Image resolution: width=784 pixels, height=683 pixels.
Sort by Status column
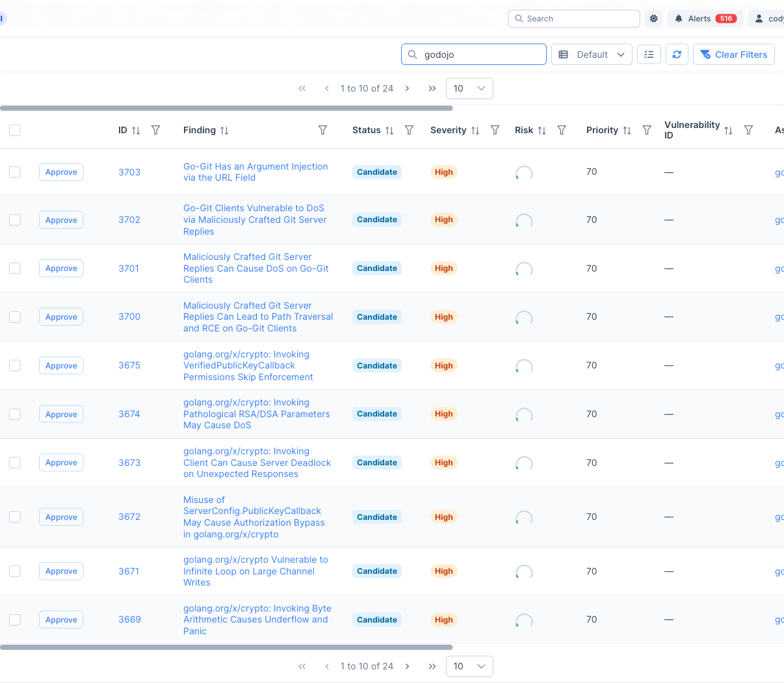coord(389,131)
